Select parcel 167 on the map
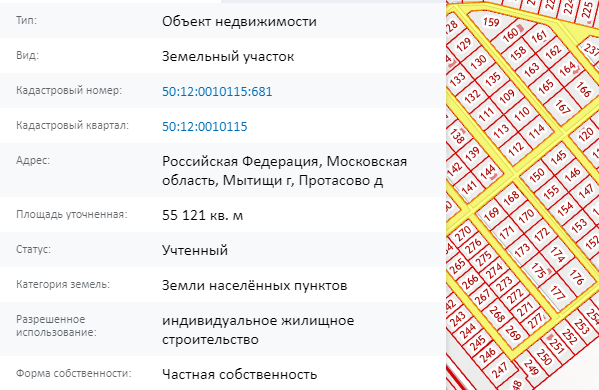Screen dimensions: 599x390 563,107
